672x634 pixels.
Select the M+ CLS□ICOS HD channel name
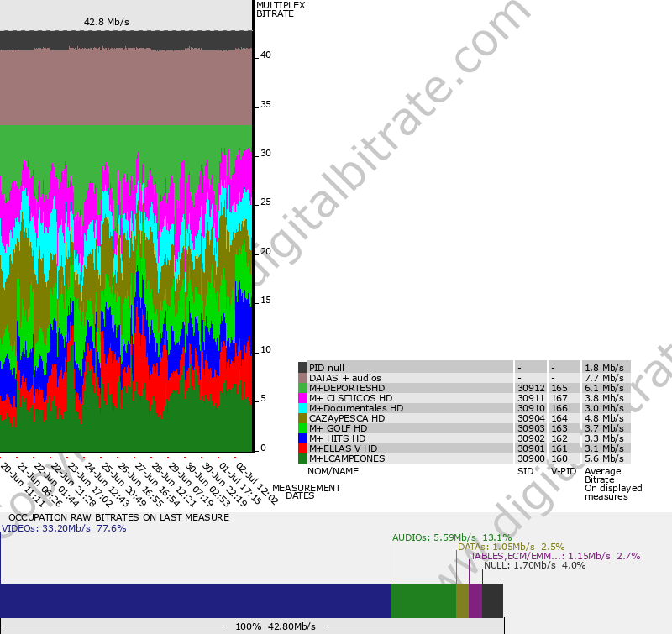pyautogui.click(x=350, y=398)
